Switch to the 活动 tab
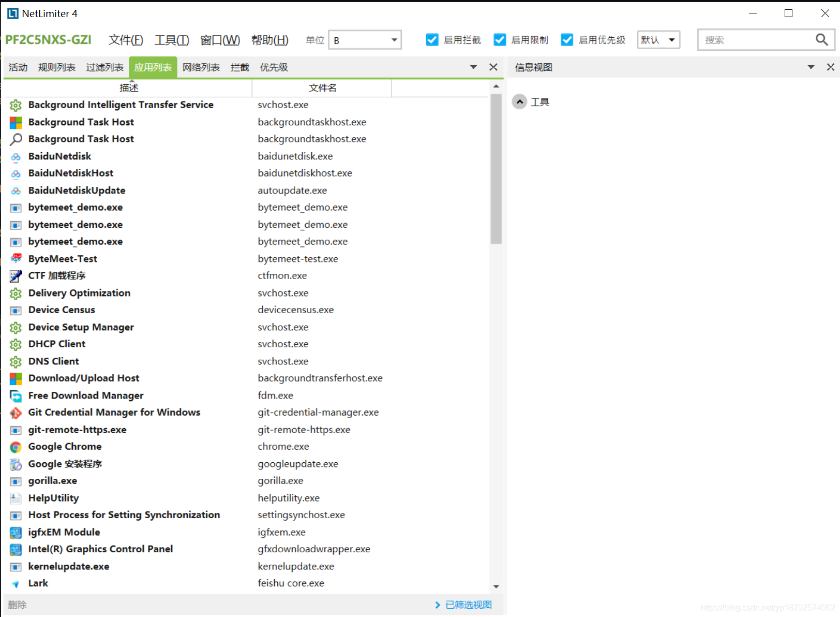The image size is (840, 617). pos(18,67)
